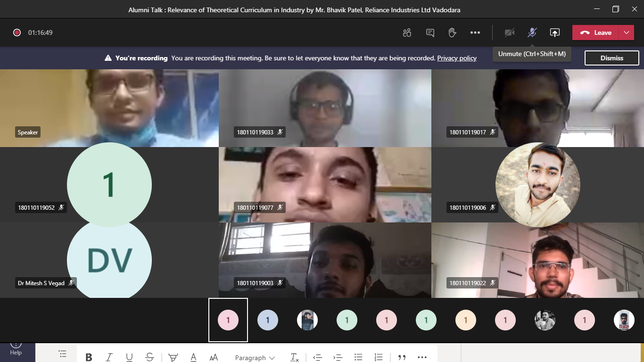This screenshot has width=644, height=362.
Task: Unmute the microphone
Action: pos(532,33)
